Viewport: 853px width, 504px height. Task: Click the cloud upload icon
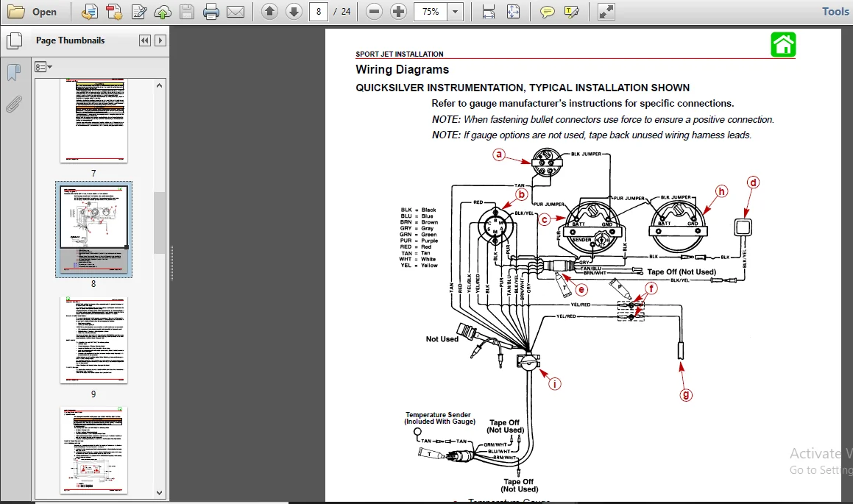pyautogui.click(x=163, y=12)
